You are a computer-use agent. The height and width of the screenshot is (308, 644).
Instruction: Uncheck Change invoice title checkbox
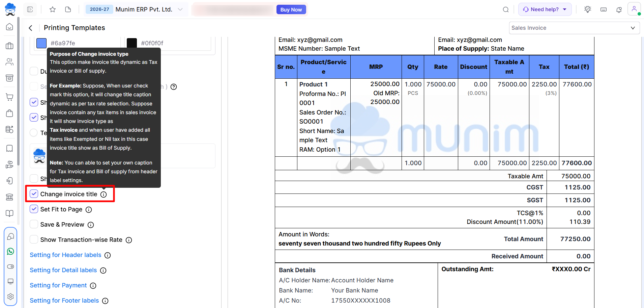(x=34, y=194)
